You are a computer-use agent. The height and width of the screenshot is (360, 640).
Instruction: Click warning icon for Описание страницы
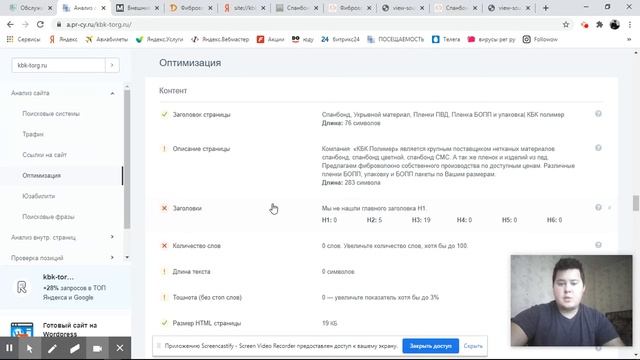tap(164, 149)
